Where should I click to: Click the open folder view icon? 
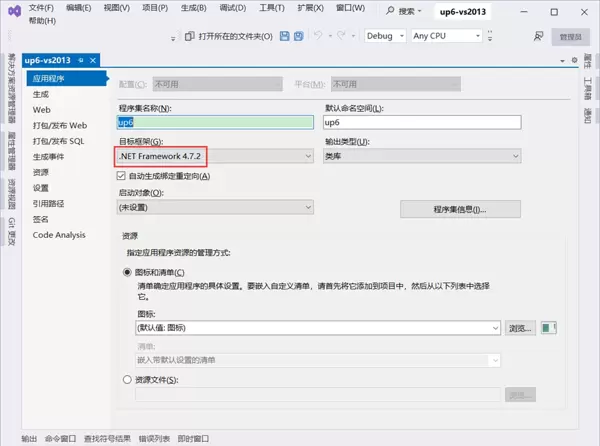(x=189, y=36)
